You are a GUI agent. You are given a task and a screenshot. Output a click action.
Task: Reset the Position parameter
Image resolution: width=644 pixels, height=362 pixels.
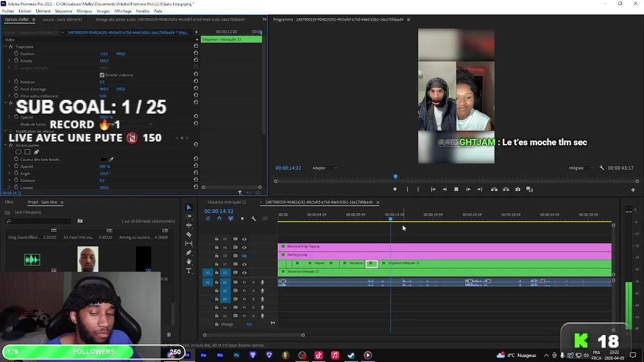[x=196, y=54]
